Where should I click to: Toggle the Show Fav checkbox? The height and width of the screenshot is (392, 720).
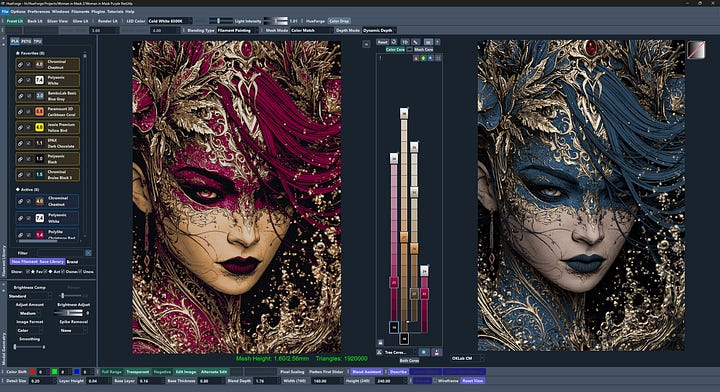pos(28,272)
